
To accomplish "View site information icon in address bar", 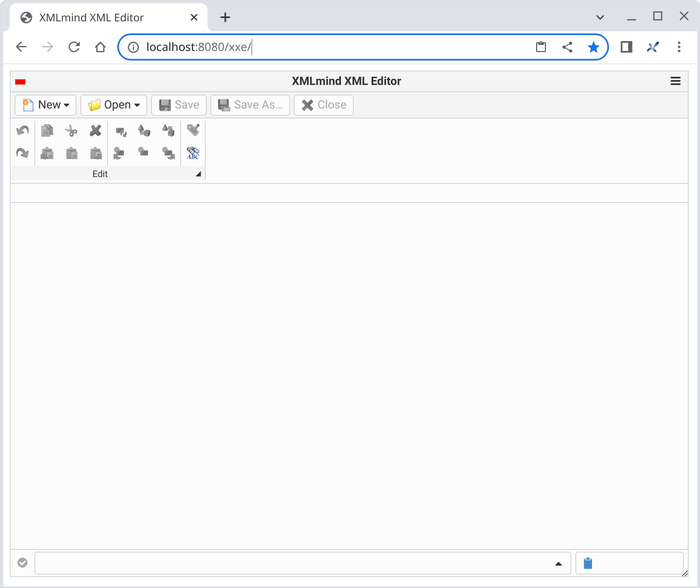I will point(133,47).
